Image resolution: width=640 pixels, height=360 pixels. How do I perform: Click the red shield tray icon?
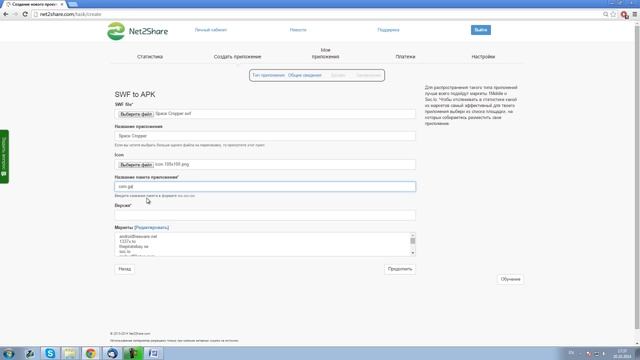[589, 353]
